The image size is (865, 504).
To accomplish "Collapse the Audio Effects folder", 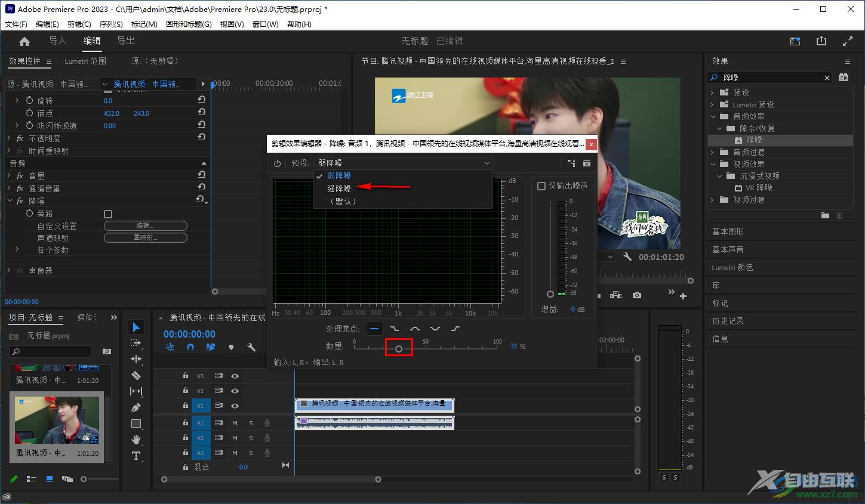I will (712, 116).
